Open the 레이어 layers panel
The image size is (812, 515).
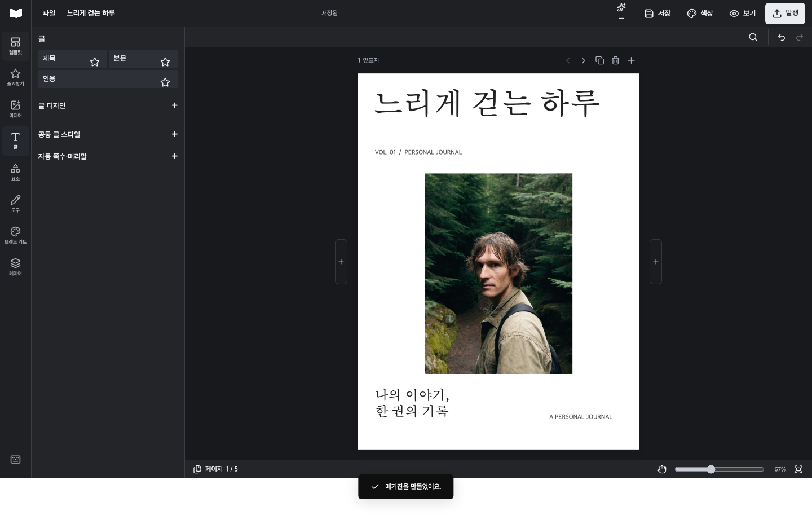(15, 267)
